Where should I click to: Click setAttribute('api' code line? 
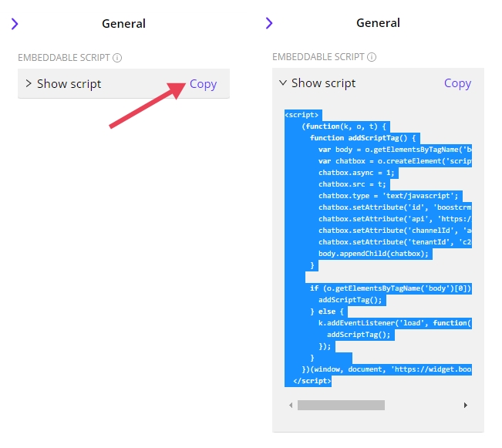pos(395,219)
